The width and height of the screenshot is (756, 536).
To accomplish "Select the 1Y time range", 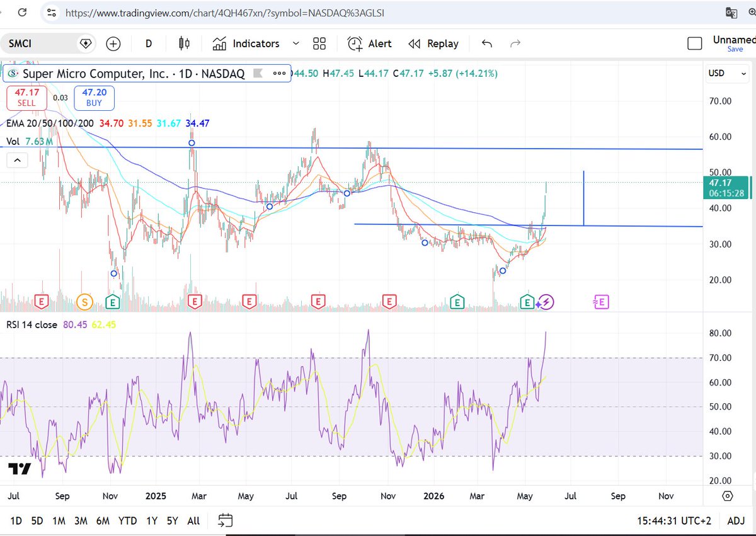I will click(x=152, y=521).
